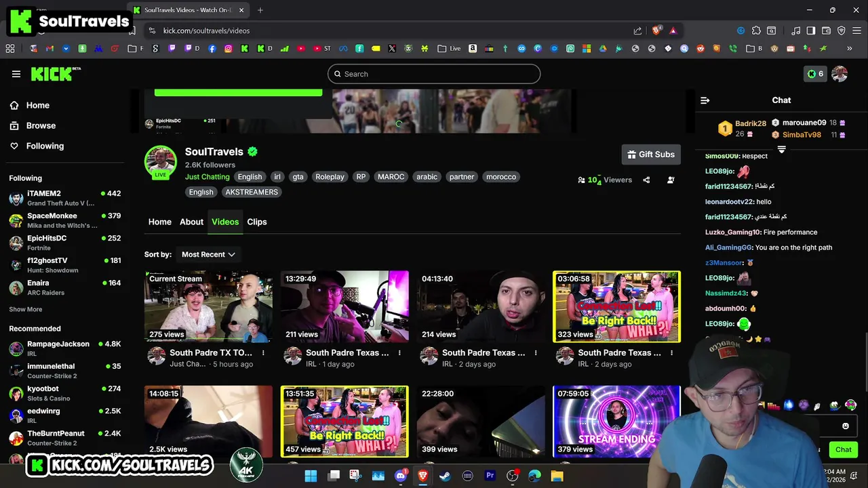
Task: Open the Just Chatting category link
Action: [x=208, y=177]
